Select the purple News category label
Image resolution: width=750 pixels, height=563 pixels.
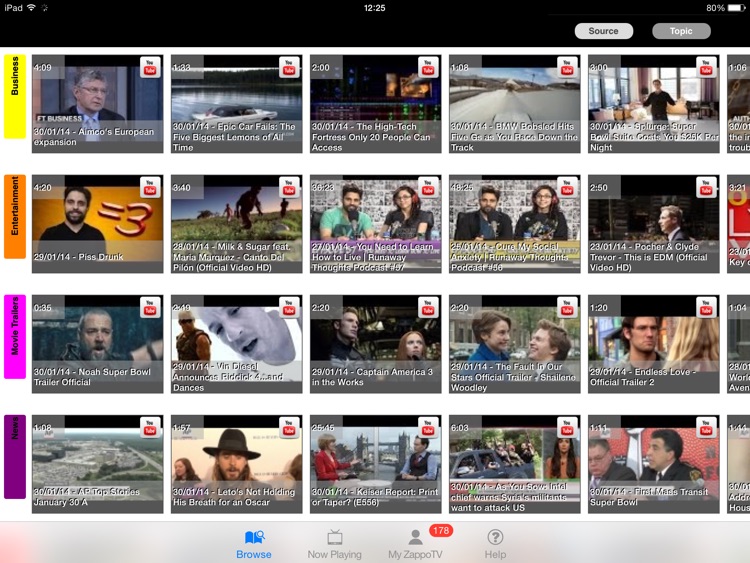[x=15, y=457]
